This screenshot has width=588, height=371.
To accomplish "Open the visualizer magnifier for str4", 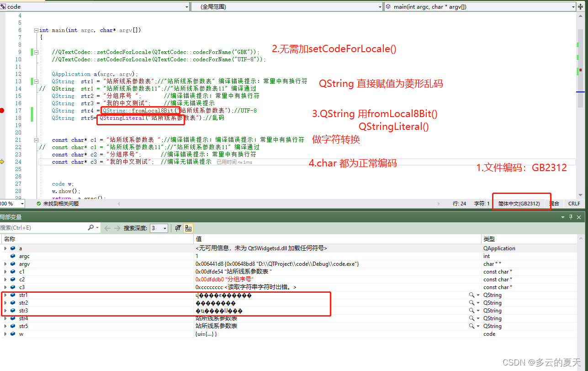I will [471, 318].
